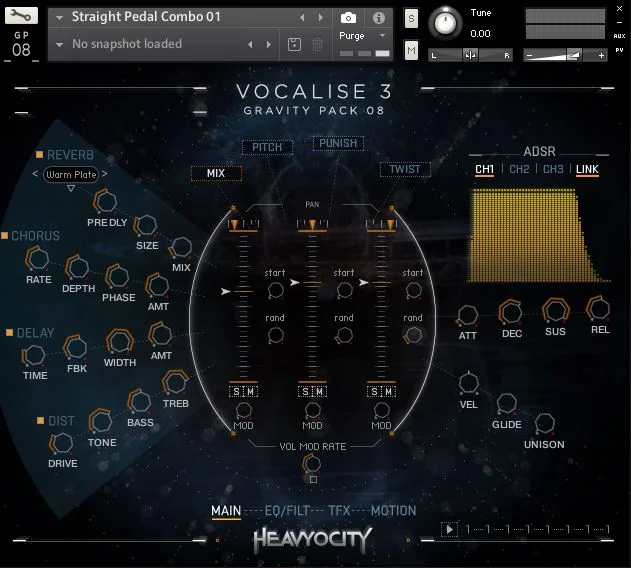
Task: Adjust the ATT envelope knob
Action: click(468, 315)
